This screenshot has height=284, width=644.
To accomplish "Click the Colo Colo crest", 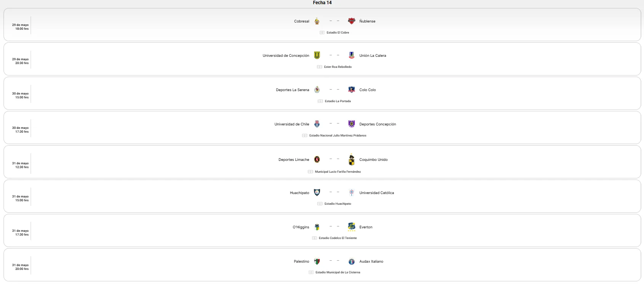I will (x=352, y=90).
